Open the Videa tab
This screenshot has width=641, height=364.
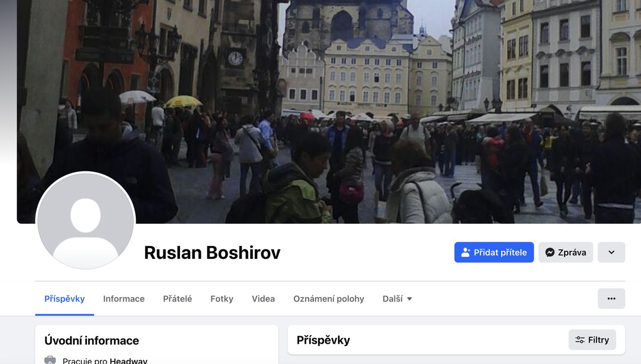pyautogui.click(x=263, y=299)
